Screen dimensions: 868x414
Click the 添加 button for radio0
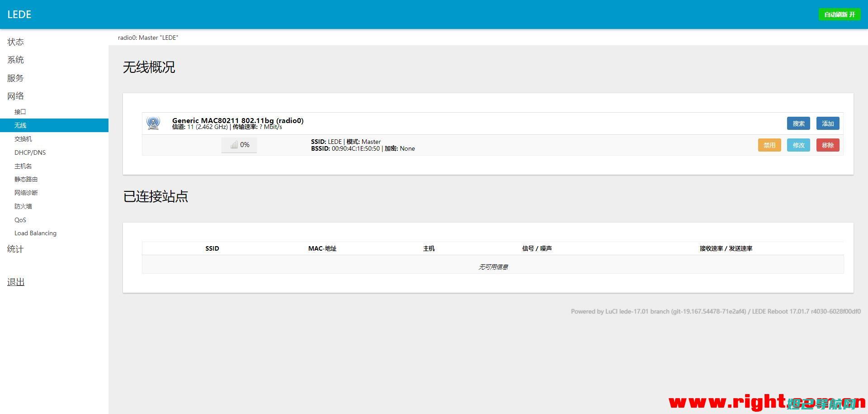click(828, 124)
